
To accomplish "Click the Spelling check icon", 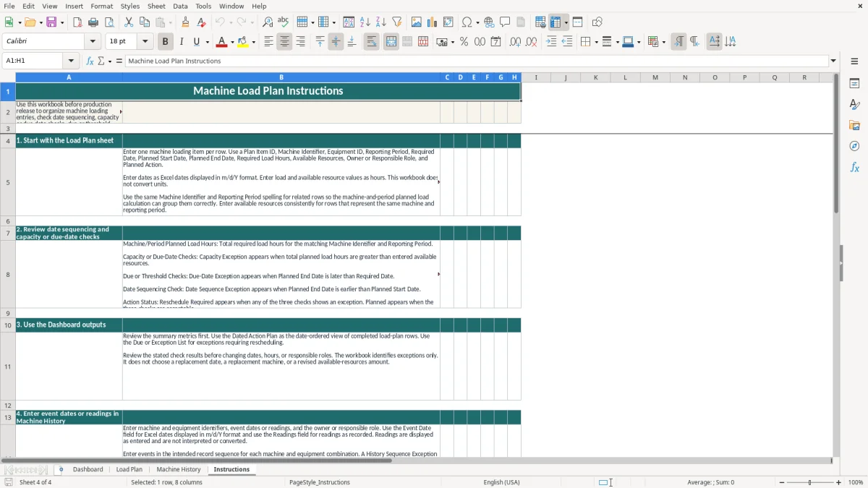I will pos(284,22).
